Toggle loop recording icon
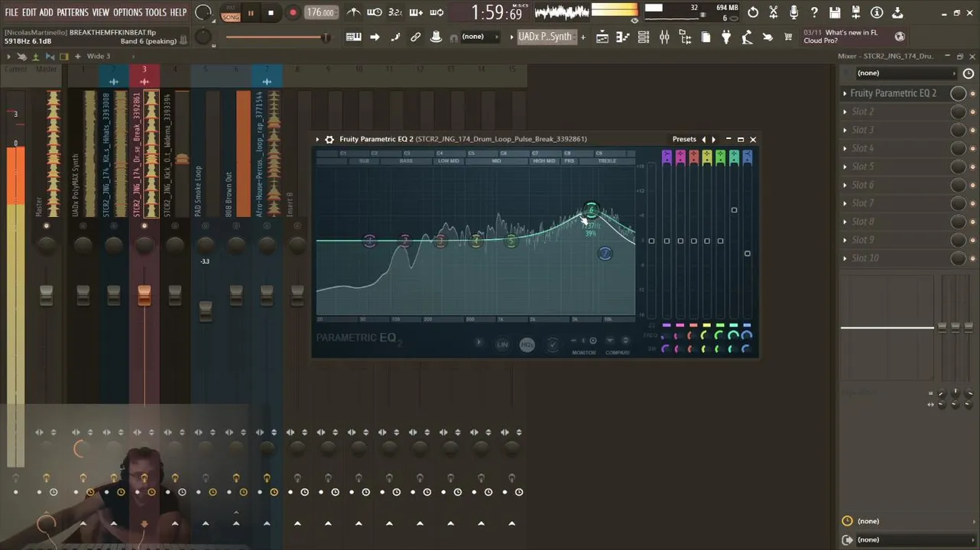980x550 pixels. pos(436,12)
